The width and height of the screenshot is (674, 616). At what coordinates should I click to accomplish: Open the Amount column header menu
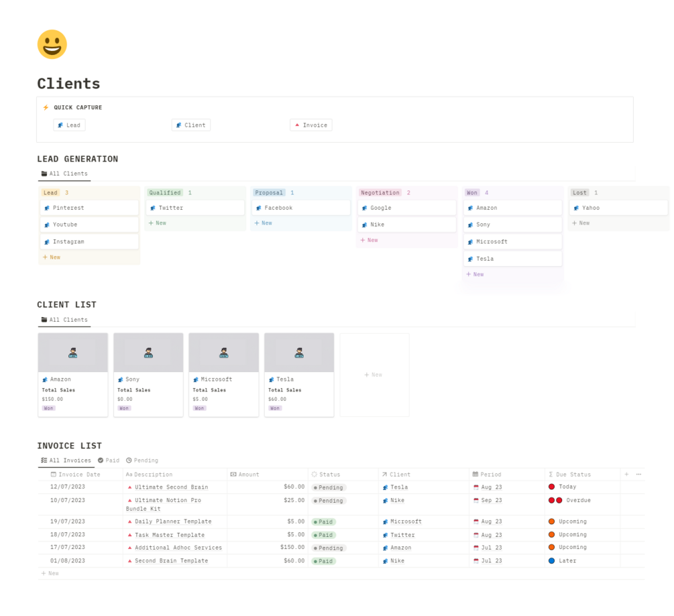pyautogui.click(x=245, y=475)
